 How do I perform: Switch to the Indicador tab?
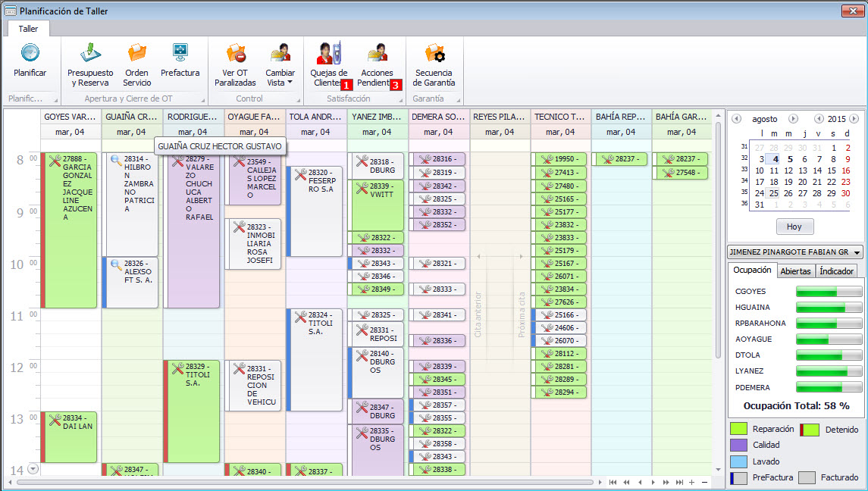(837, 271)
